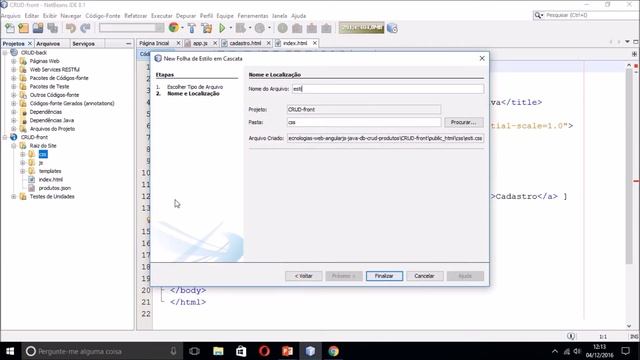Open the Windows Store taskbar icon

click(x=241, y=351)
